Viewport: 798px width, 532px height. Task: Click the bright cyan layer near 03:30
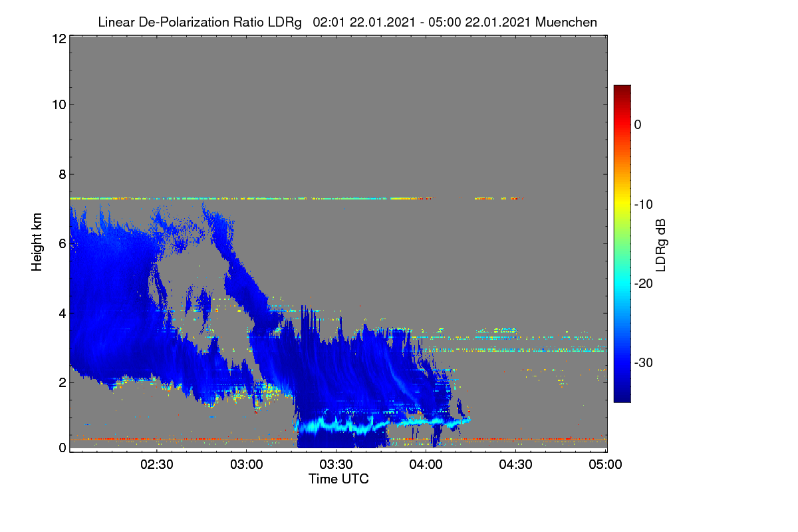(339, 424)
